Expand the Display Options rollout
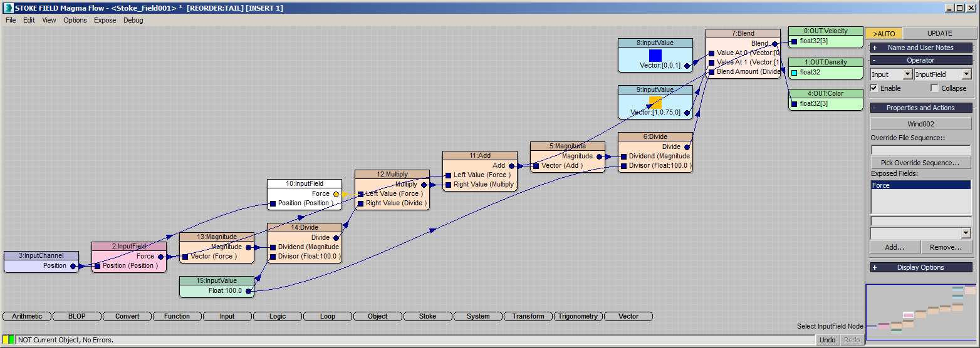Viewport: 980px width, 348px height. click(x=921, y=267)
